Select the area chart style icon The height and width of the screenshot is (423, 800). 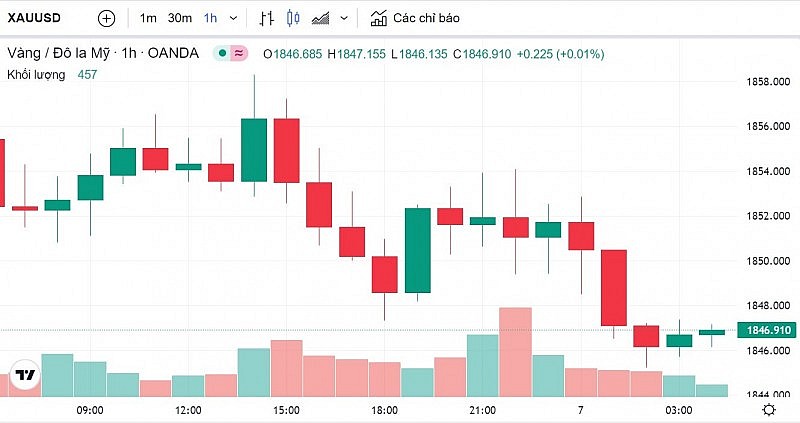pos(321,18)
